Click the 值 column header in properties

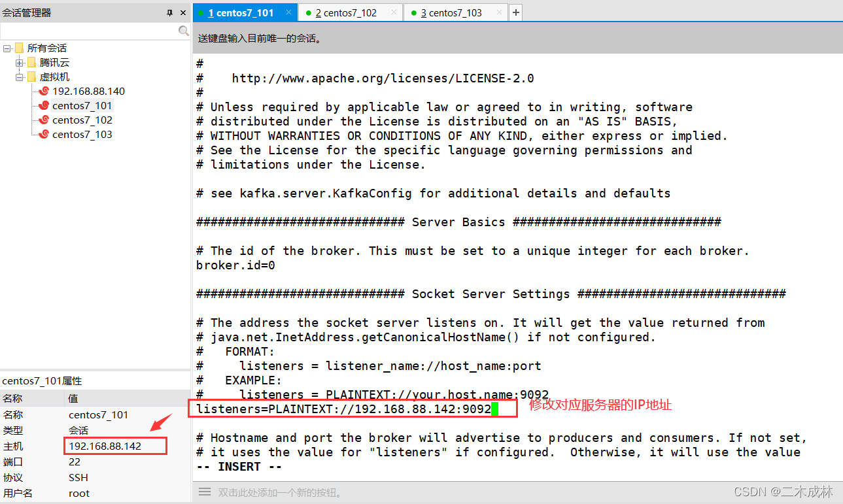(128, 398)
